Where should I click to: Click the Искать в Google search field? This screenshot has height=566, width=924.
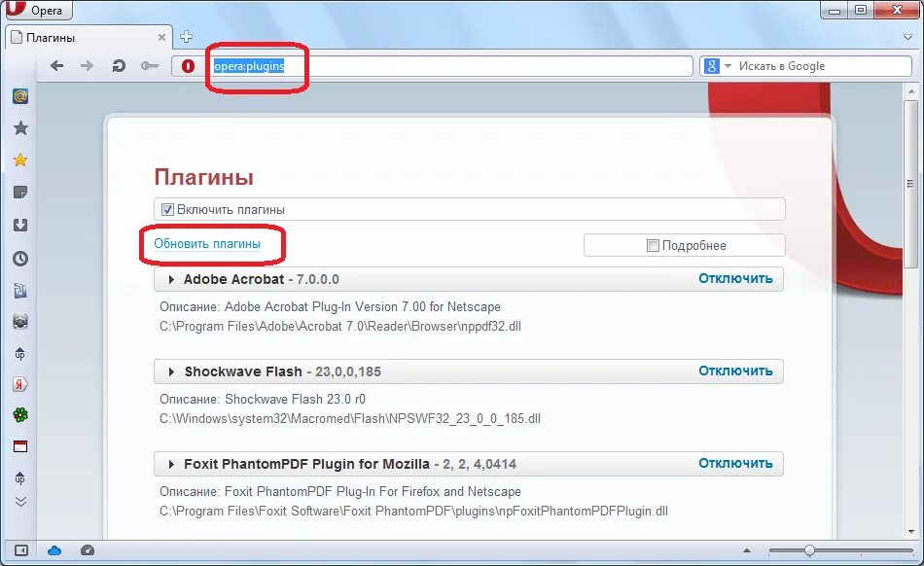tap(822, 66)
